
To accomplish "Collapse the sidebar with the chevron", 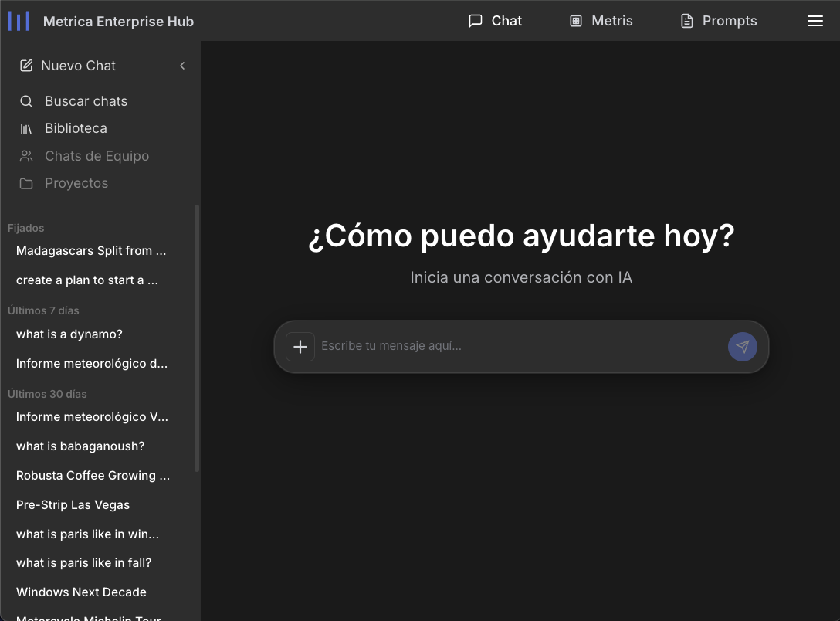I will pos(182,66).
